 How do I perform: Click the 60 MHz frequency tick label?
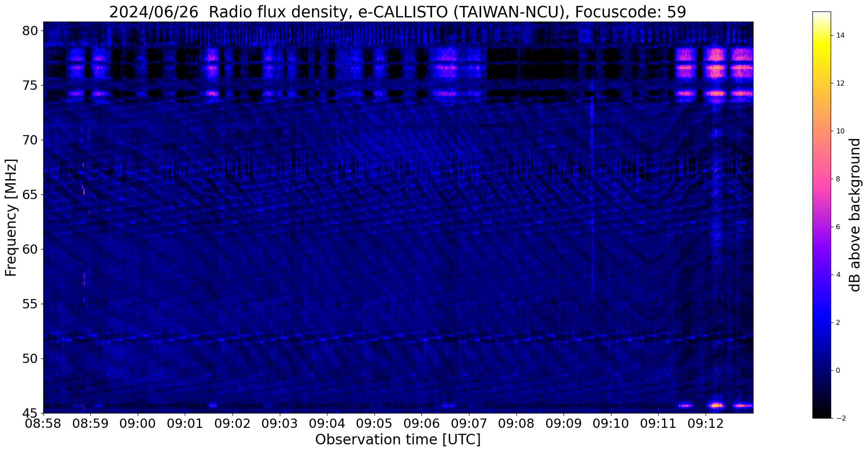[31, 249]
